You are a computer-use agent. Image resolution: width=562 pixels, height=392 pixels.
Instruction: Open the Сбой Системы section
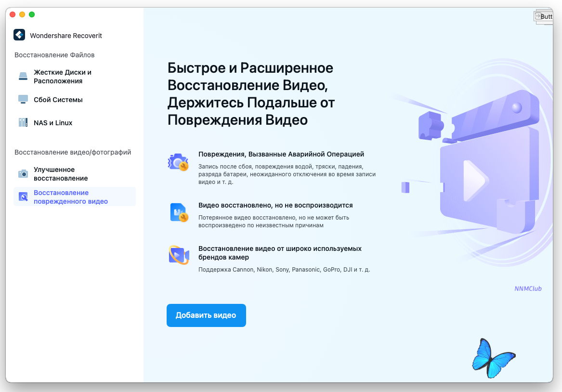[x=75, y=100]
